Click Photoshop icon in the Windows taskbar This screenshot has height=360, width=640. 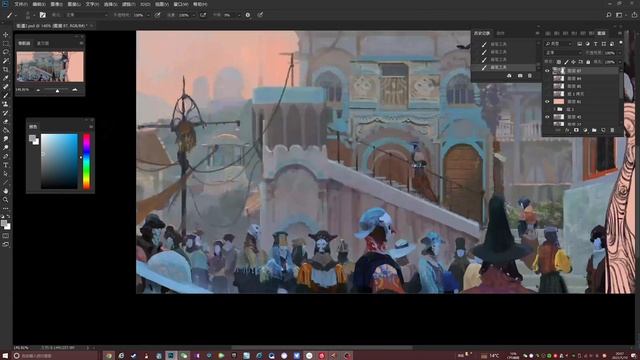point(171,356)
